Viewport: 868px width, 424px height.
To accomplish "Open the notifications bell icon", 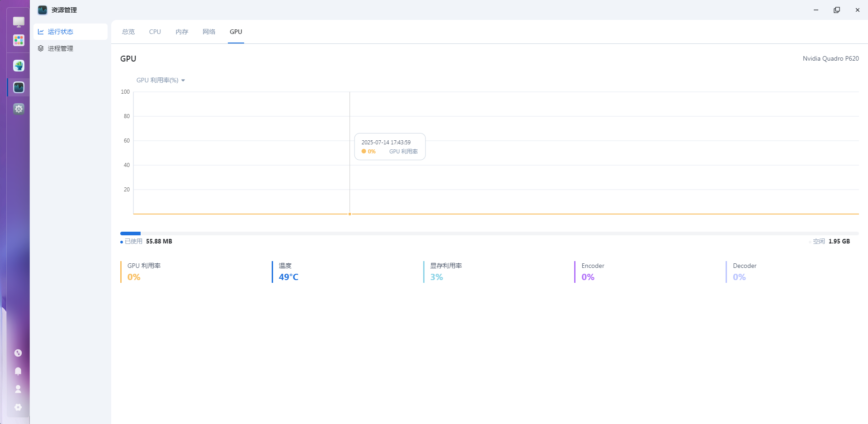I will point(18,371).
